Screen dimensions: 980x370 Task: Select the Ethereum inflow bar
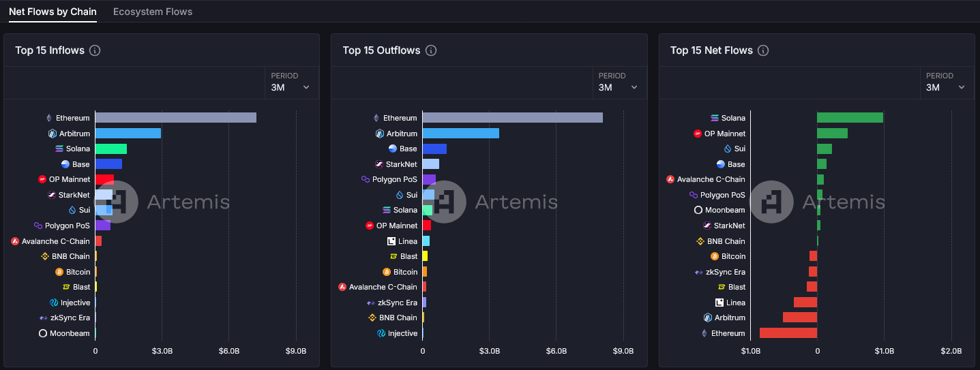(x=176, y=118)
